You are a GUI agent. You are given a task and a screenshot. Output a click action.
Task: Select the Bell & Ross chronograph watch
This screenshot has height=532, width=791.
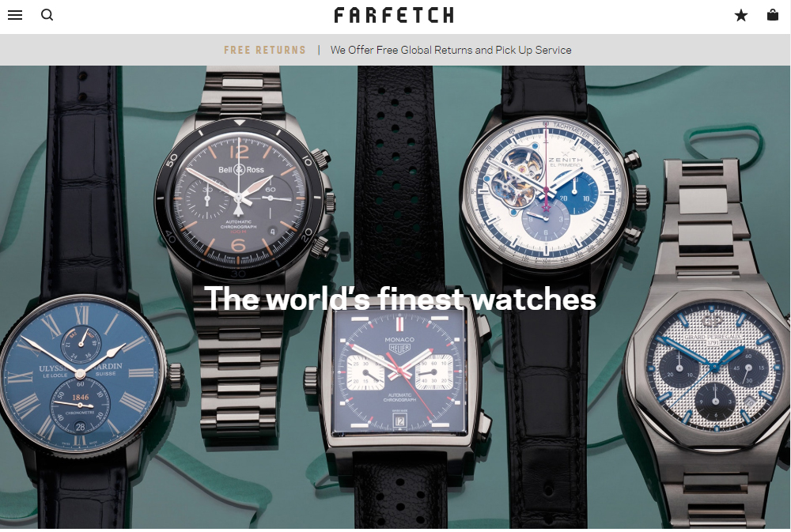[x=241, y=198]
